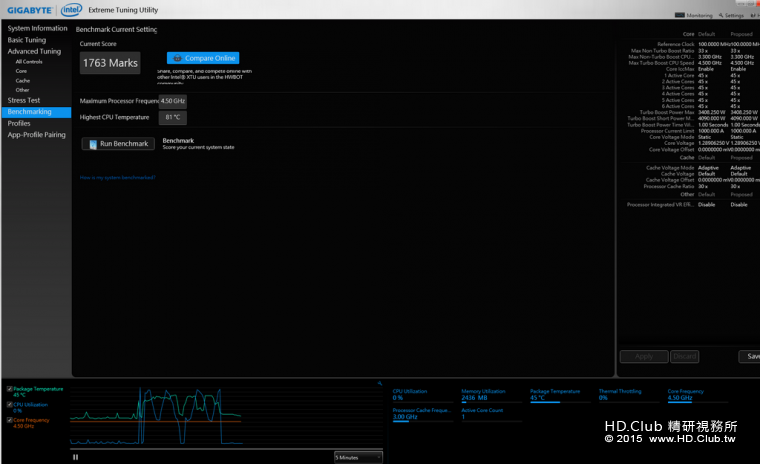The image size is (760, 464).
Task: Open the System Information section
Action: pos(37,28)
